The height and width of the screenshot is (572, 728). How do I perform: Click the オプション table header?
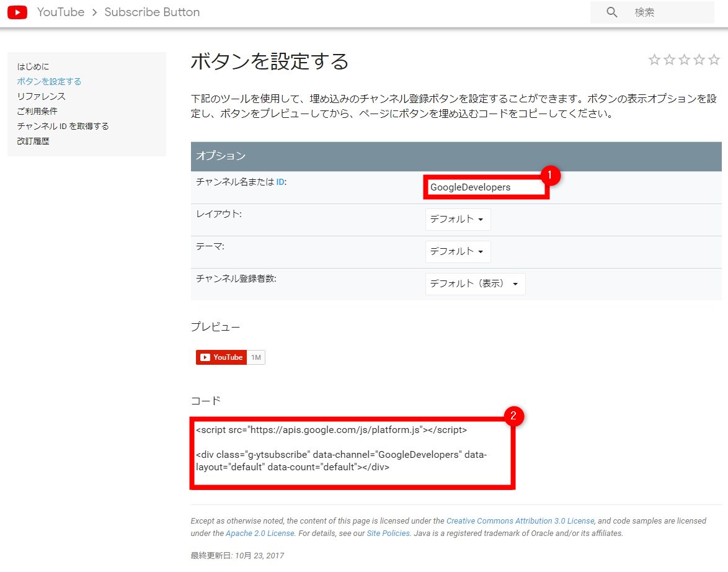coord(456,156)
